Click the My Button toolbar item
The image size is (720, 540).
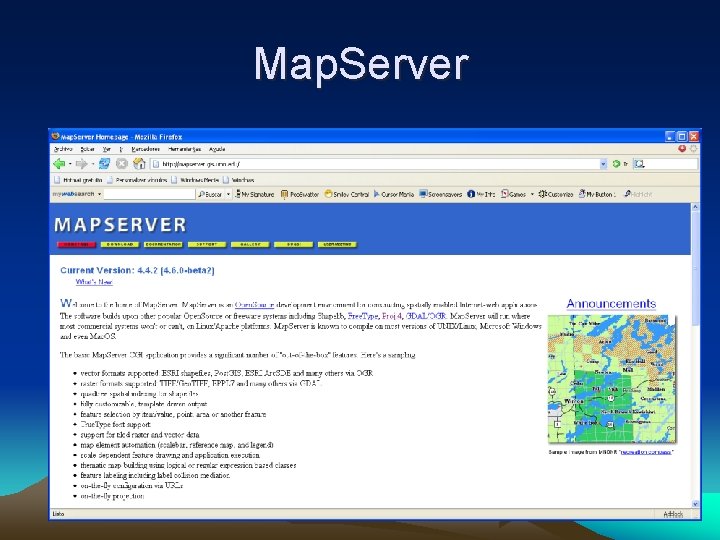597,194
